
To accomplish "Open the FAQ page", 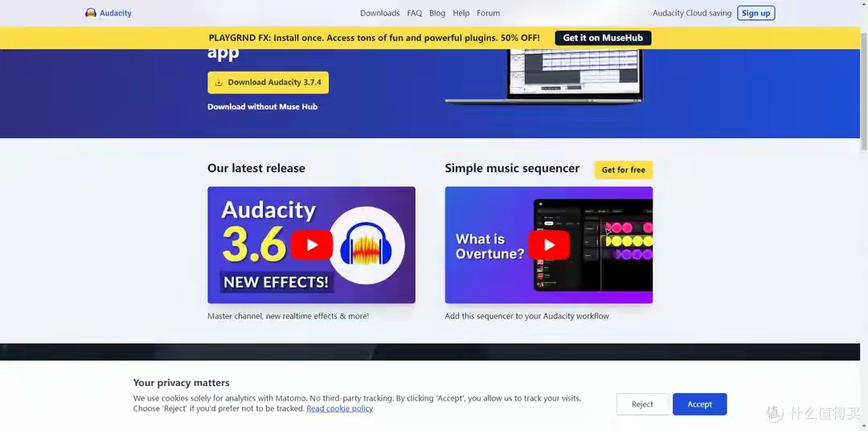I will pos(415,14).
